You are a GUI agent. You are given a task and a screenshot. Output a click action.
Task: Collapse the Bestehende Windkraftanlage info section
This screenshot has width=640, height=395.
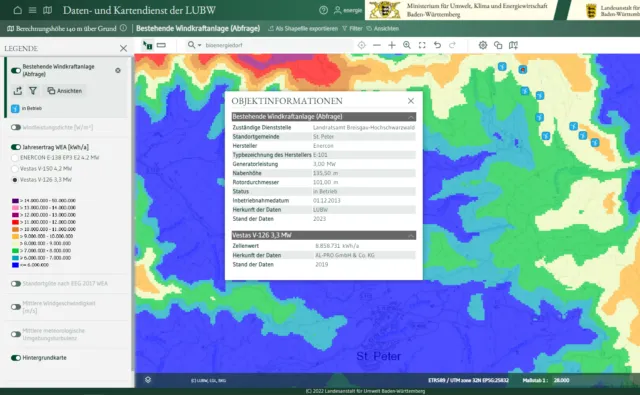point(411,117)
